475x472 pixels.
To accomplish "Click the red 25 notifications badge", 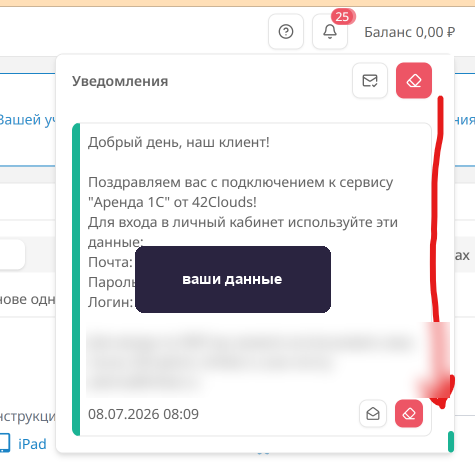I will (x=343, y=16).
